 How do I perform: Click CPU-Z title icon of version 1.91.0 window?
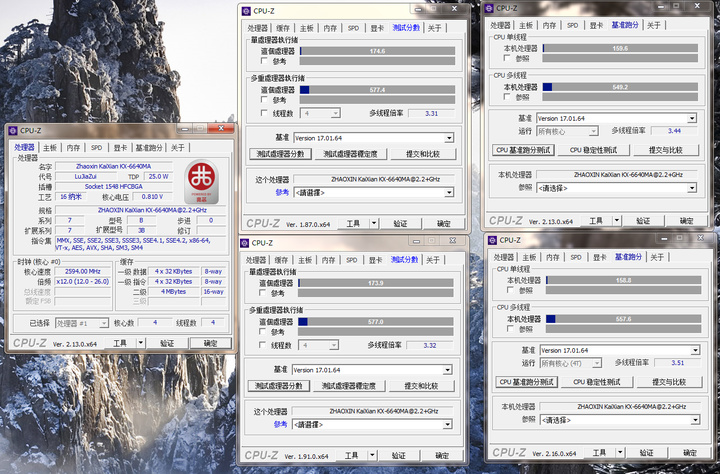pyautogui.click(x=245, y=243)
